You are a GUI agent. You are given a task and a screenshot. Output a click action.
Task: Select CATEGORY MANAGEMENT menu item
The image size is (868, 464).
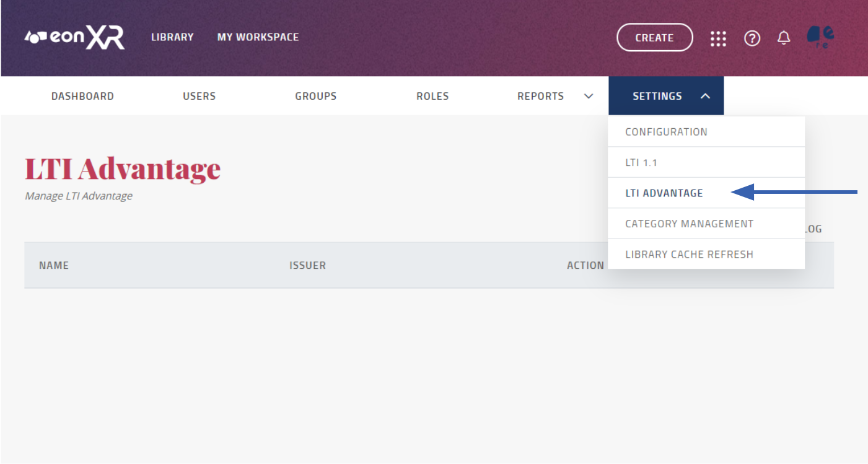click(706, 224)
